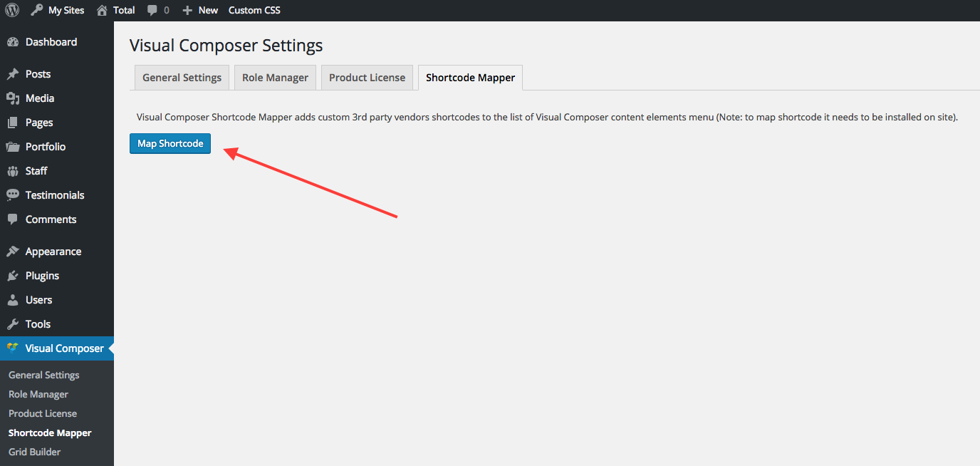Open My Sites in admin bar
The width and height of the screenshot is (980, 466).
click(x=66, y=11)
